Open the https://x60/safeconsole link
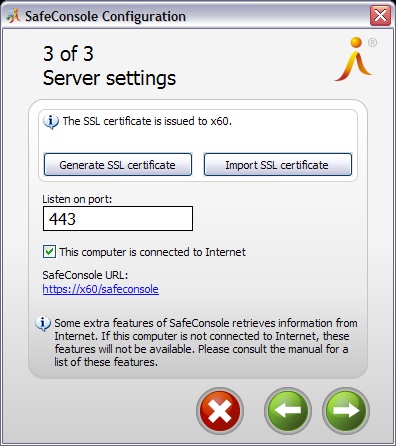Image resolution: width=396 pixels, height=446 pixels. point(100,289)
